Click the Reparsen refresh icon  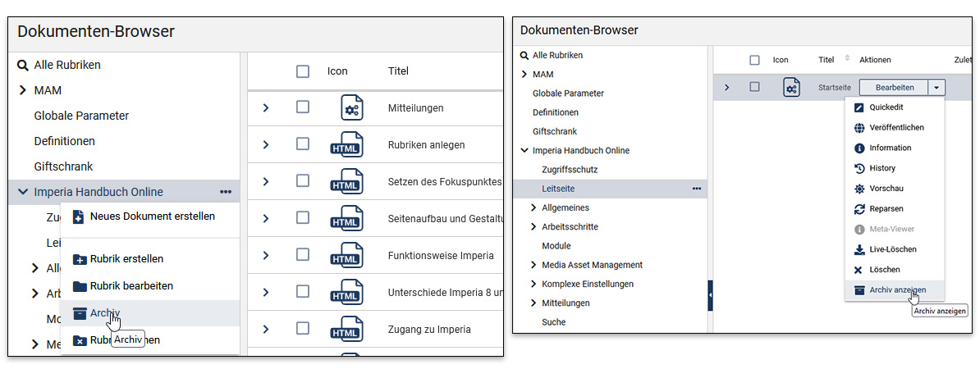[x=859, y=209]
